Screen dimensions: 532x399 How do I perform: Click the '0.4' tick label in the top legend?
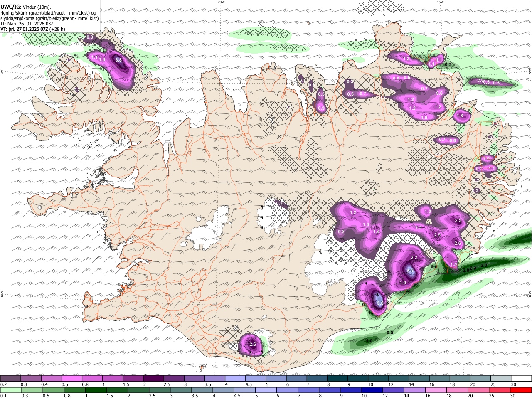point(44,384)
